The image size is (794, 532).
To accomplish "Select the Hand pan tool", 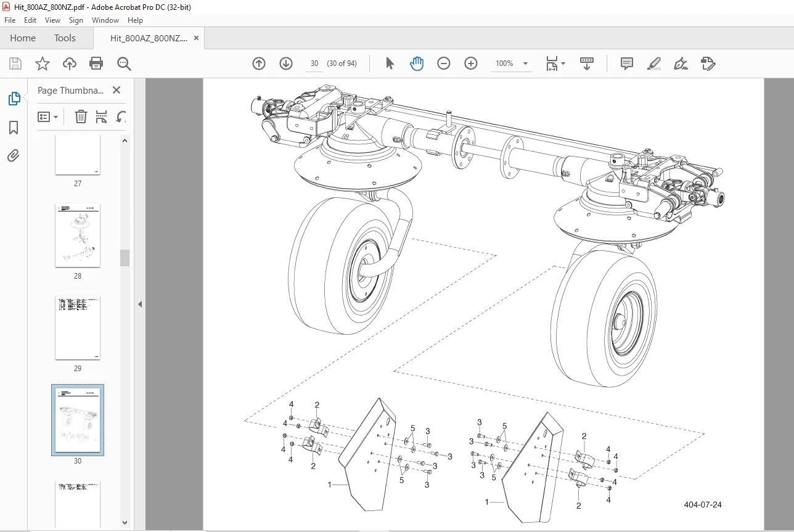I will pos(417,63).
